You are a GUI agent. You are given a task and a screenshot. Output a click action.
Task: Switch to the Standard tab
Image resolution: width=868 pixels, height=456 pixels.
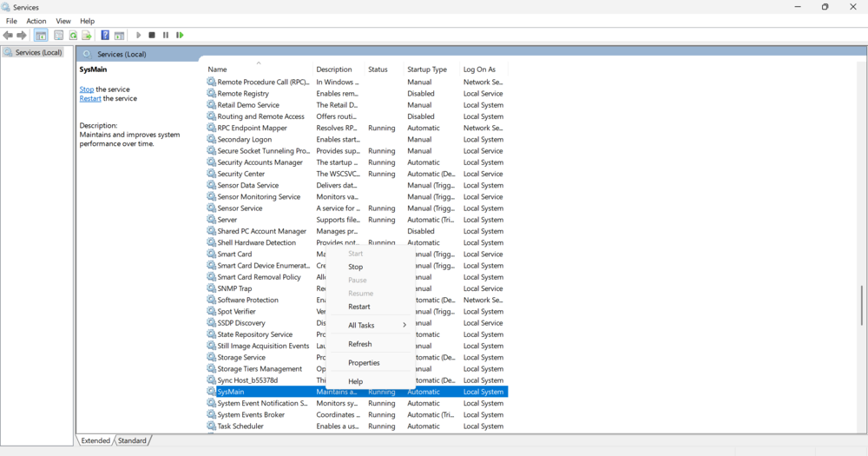point(132,440)
